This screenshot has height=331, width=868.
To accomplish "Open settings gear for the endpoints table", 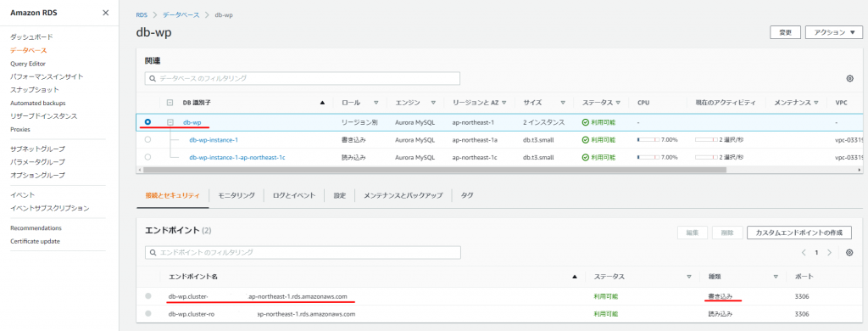I will pos(849,252).
